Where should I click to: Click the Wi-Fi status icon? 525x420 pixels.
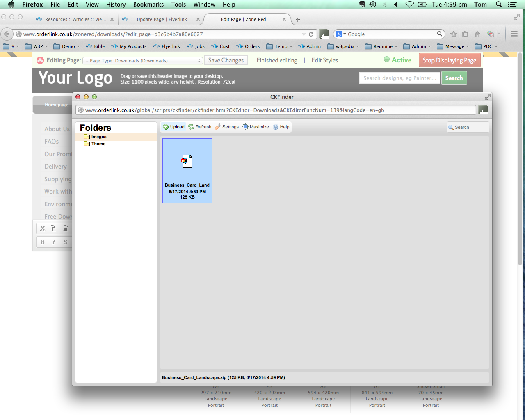click(x=409, y=5)
